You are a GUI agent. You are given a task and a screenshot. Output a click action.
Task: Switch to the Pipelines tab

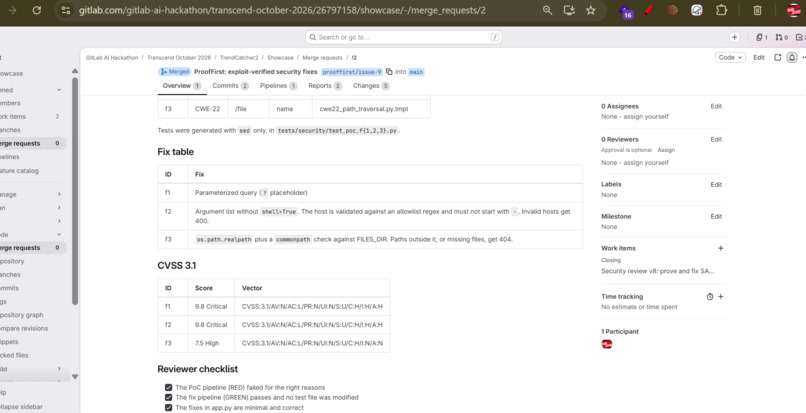[x=278, y=86]
